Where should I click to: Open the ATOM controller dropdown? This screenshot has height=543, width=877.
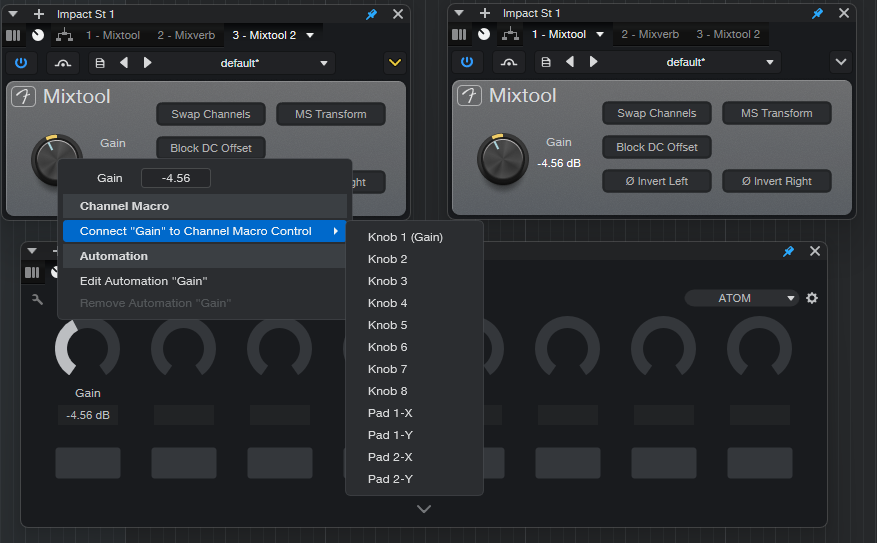pyautogui.click(x=741, y=298)
